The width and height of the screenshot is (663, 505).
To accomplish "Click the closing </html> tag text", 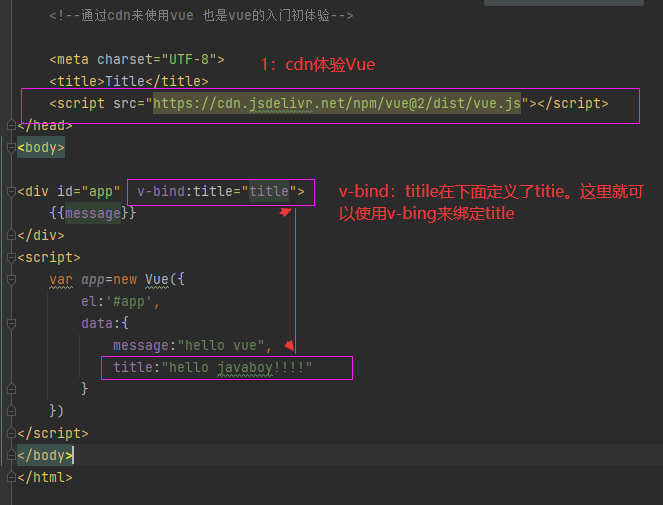I will coord(45,478).
